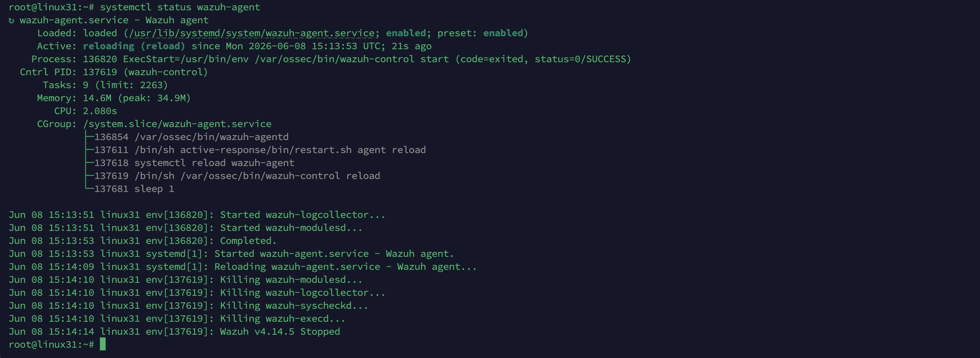This screenshot has height=358, width=980.
Task: Select the tree entry 136854 wazuh-agentd
Action: pos(191,137)
